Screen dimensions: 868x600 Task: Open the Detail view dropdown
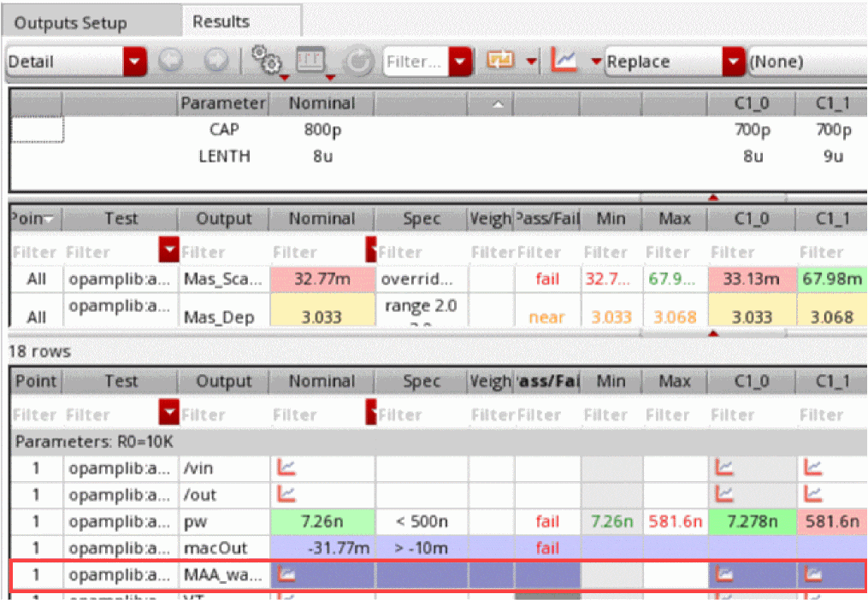coord(134,62)
